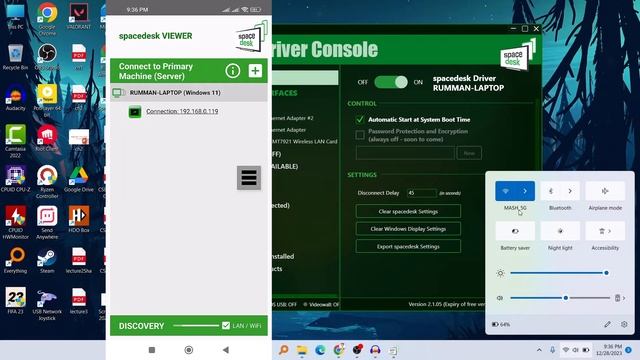Open Google Drive desktop shortcut
The height and width of the screenshot is (360, 640).
click(79, 179)
